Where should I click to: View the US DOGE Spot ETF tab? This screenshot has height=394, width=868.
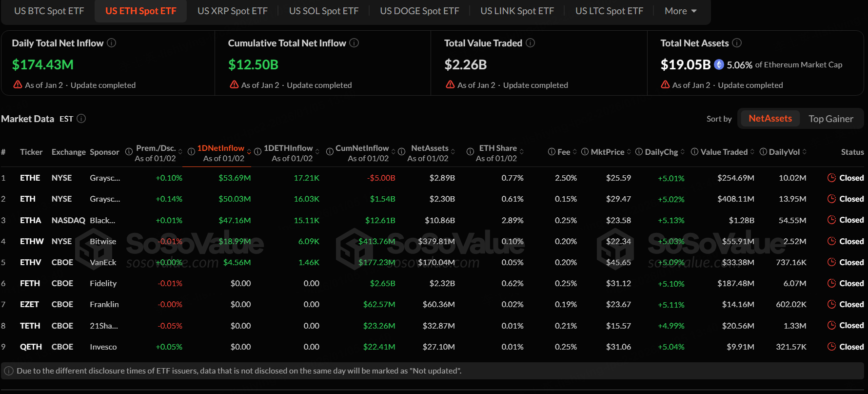419,11
